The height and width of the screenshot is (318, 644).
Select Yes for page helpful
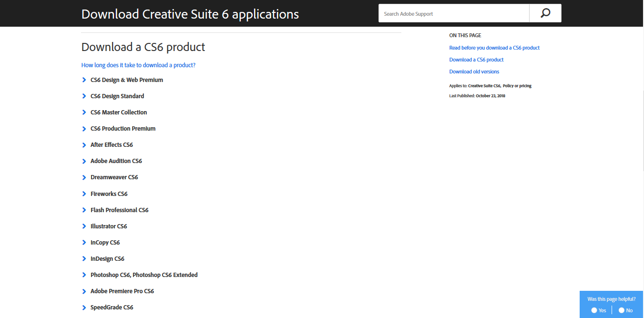coord(594,310)
